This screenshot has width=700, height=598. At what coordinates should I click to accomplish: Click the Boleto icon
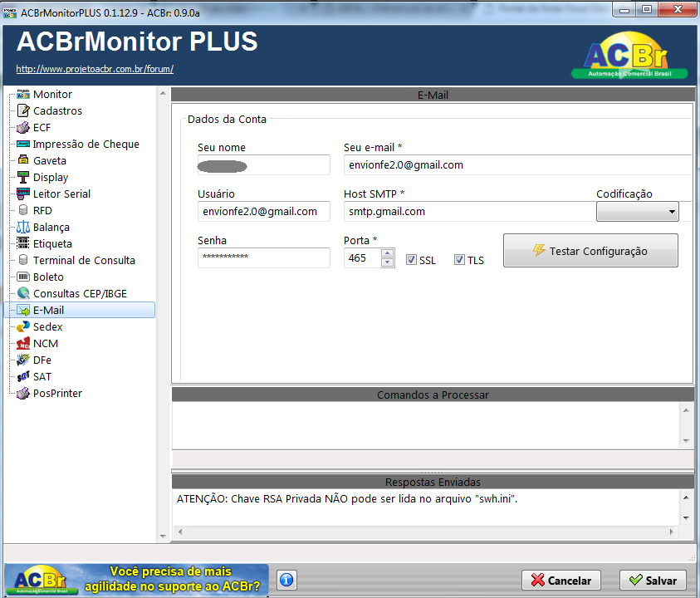[x=23, y=277]
